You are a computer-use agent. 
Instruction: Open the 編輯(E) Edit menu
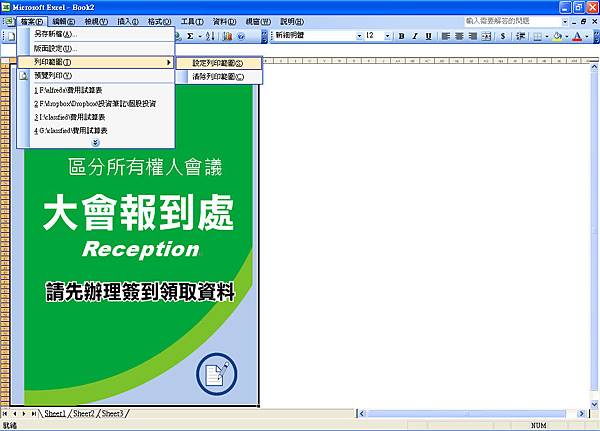[64, 22]
